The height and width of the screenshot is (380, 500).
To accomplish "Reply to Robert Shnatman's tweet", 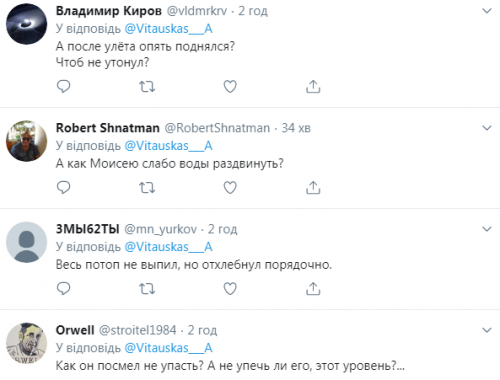I will tap(63, 187).
